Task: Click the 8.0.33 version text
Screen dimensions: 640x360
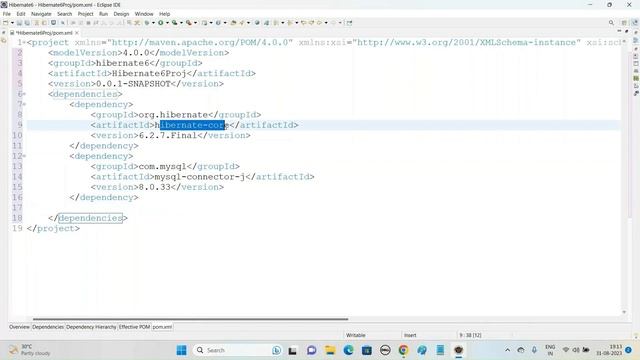Action: click(x=155, y=187)
